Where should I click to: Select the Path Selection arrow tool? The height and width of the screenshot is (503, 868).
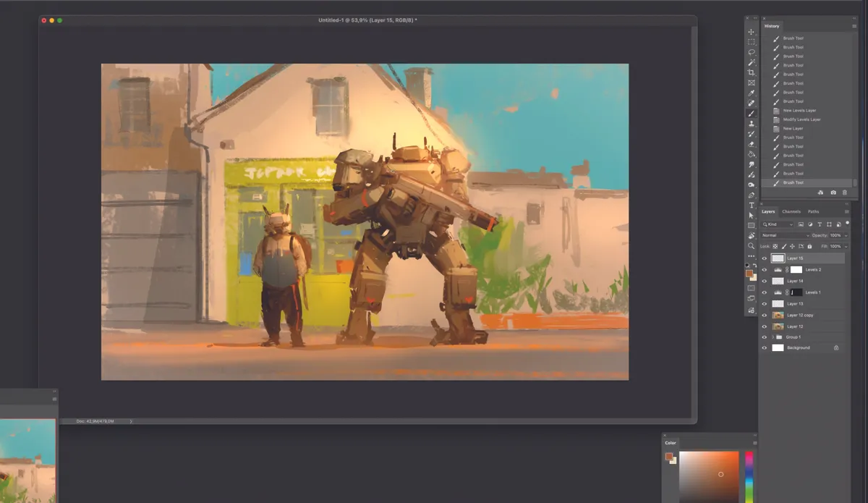coord(751,215)
